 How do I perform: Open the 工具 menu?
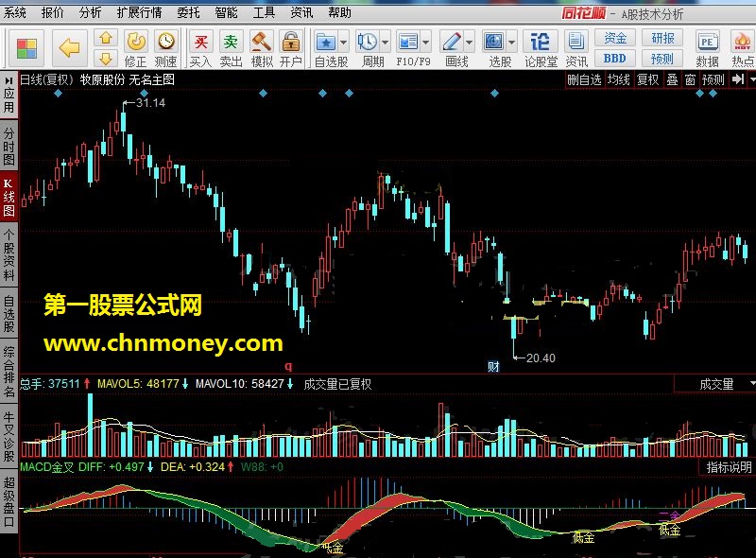[264, 12]
